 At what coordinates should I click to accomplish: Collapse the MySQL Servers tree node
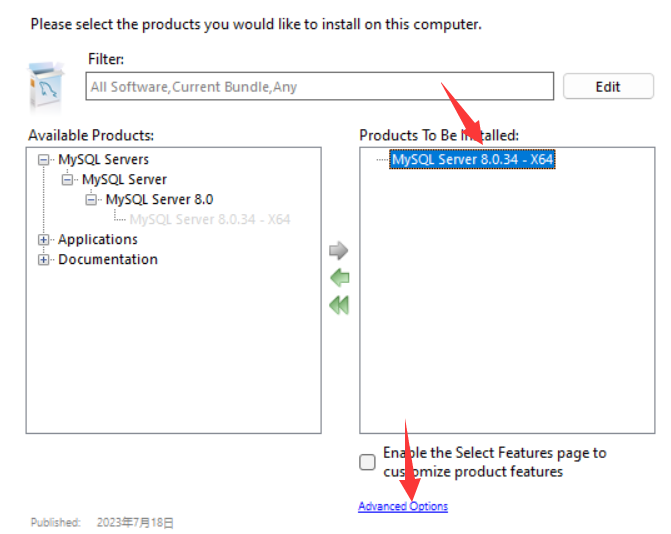point(43,160)
